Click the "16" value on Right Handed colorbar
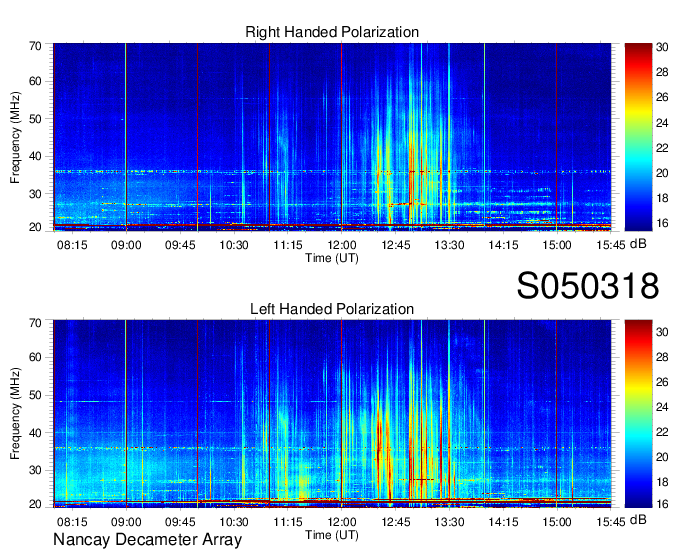 (x=662, y=223)
